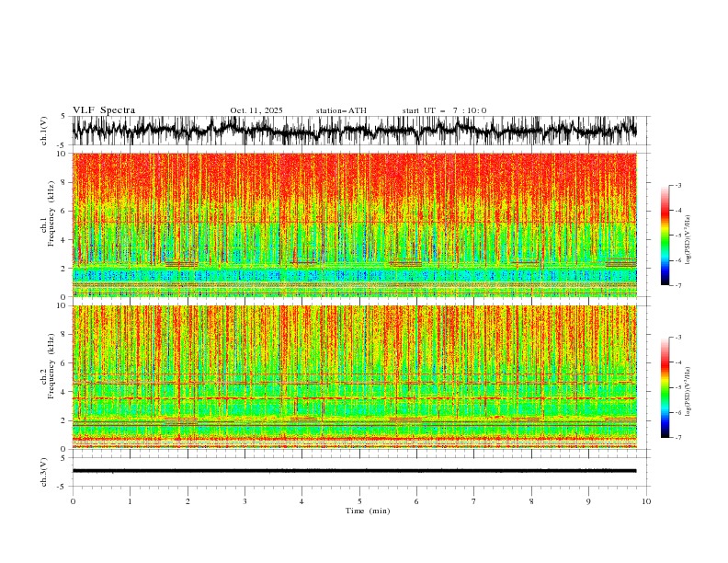Click the "4" tick on the time axis

(301, 501)
